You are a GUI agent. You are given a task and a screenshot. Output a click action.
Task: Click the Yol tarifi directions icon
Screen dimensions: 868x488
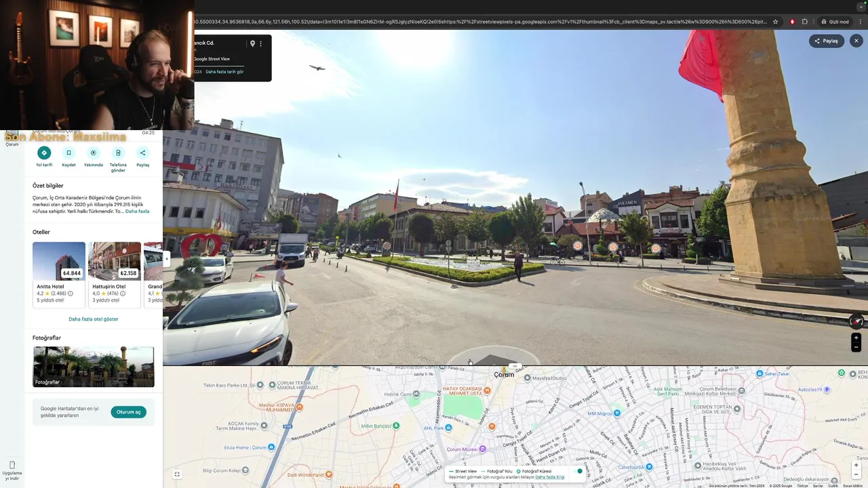pyautogui.click(x=44, y=153)
